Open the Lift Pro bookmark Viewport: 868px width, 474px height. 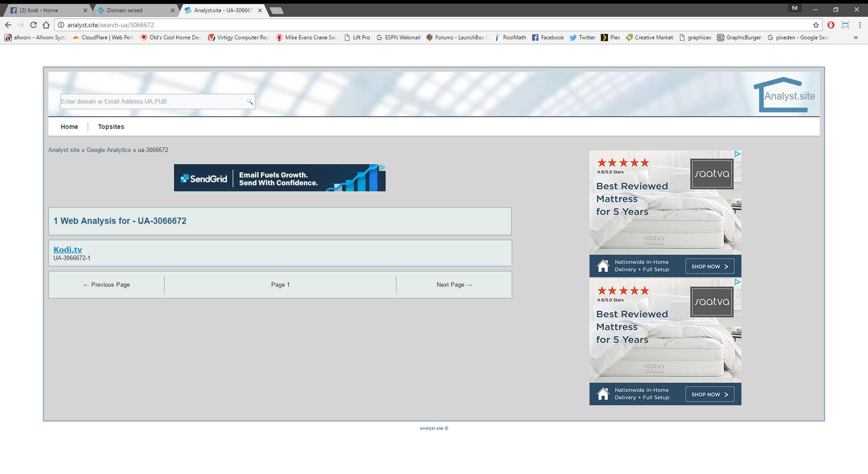(x=357, y=38)
